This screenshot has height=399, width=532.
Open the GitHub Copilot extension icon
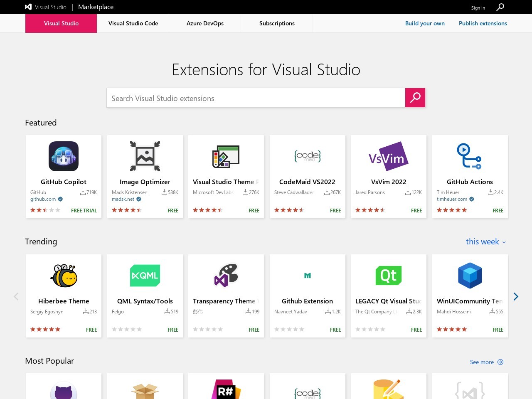(63, 156)
